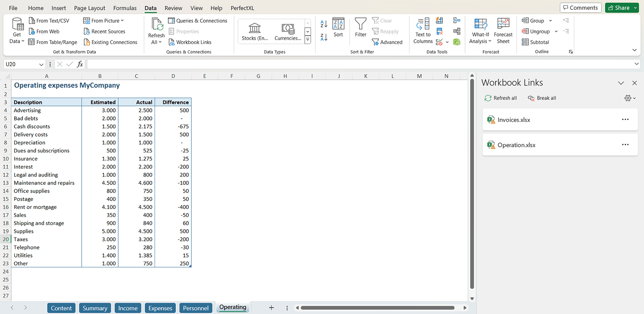
Task: Open options for Invoices.xlsx link
Action: [625, 119]
